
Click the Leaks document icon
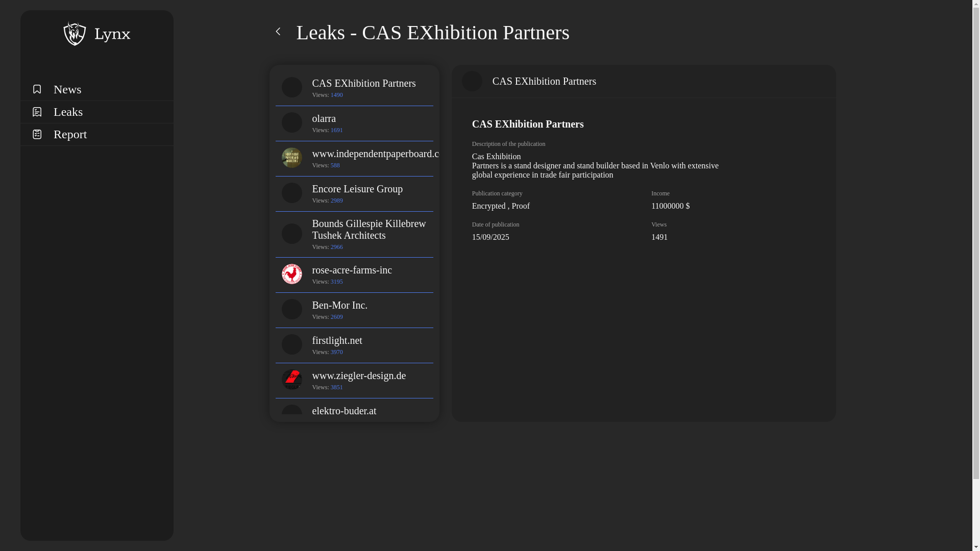pos(37,112)
